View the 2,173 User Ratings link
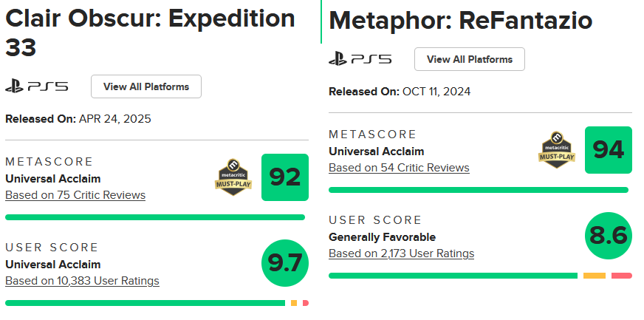Screen dimensions: 644x320 point(401,253)
